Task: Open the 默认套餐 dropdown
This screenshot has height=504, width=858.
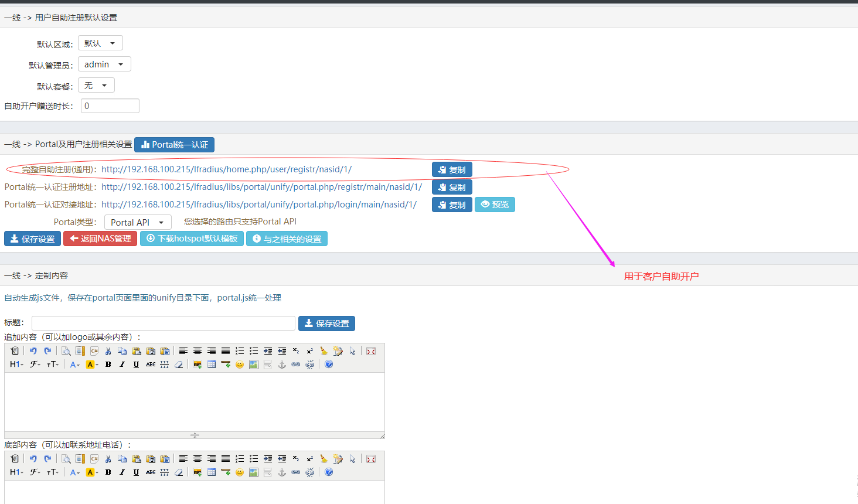Action: point(96,86)
